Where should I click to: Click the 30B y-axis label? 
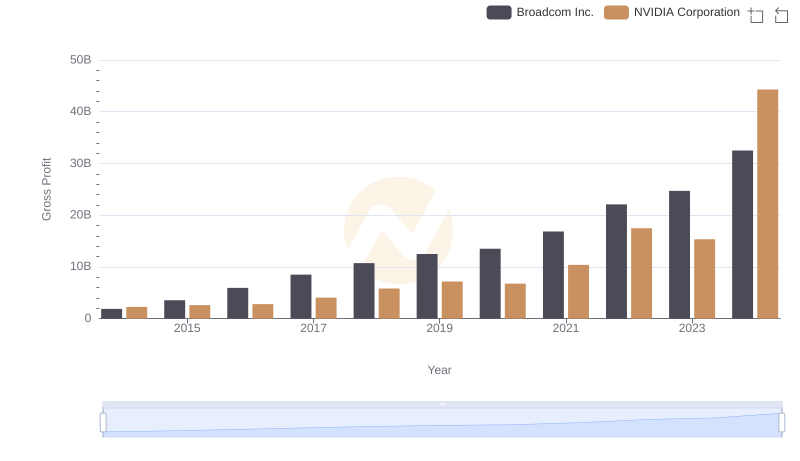coord(81,163)
